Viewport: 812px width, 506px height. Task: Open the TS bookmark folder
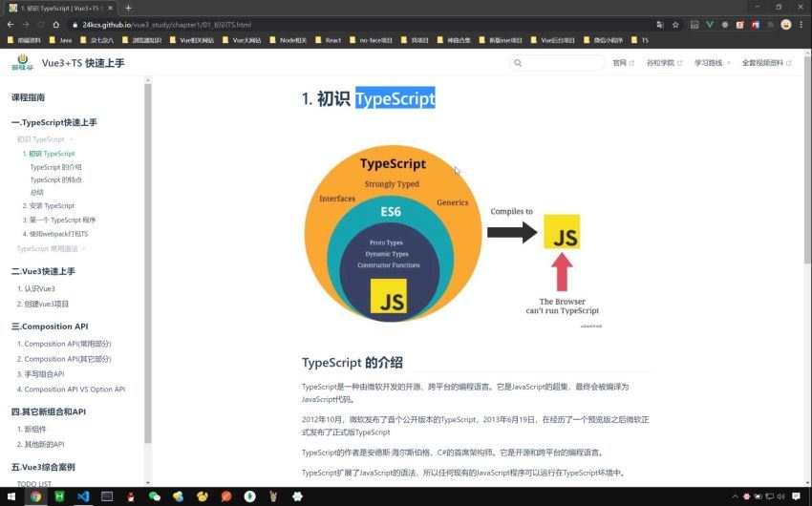(x=639, y=40)
